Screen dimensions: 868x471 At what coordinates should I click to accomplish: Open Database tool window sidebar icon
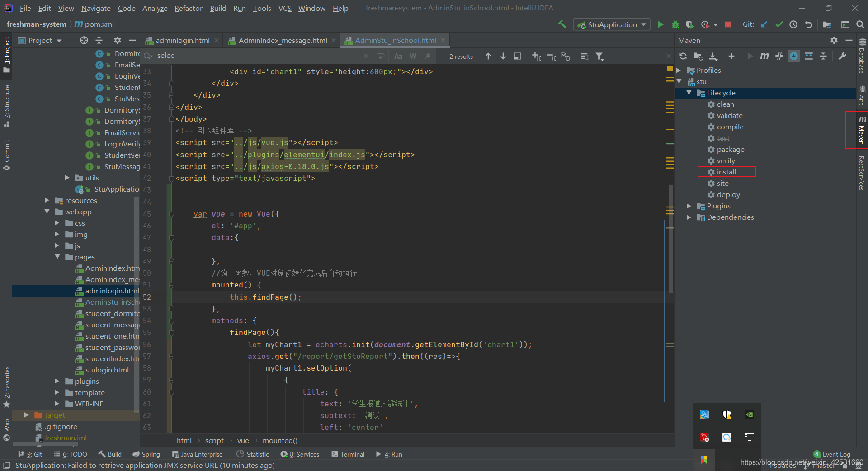click(x=862, y=57)
